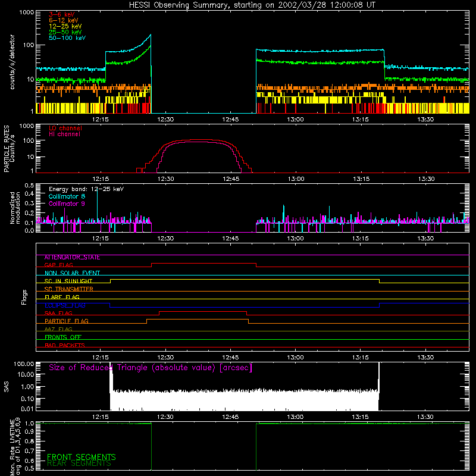Select the SC_IN_SUNLIGHT flag label
476x476 pixels.
coord(68,281)
